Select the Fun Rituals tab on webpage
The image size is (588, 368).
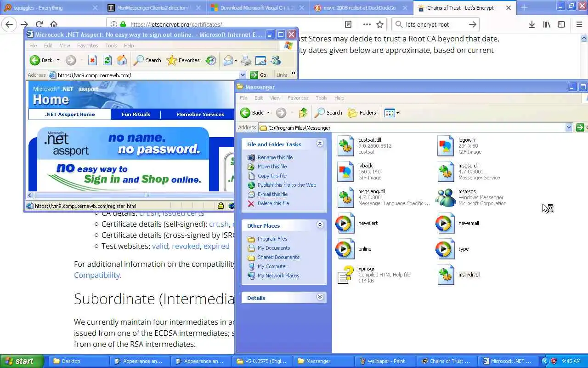[136, 114]
